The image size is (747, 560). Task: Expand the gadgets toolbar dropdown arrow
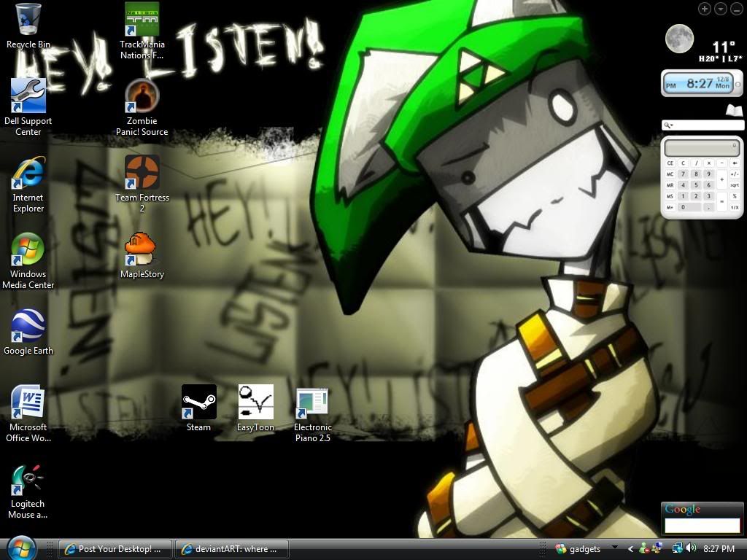(614, 548)
